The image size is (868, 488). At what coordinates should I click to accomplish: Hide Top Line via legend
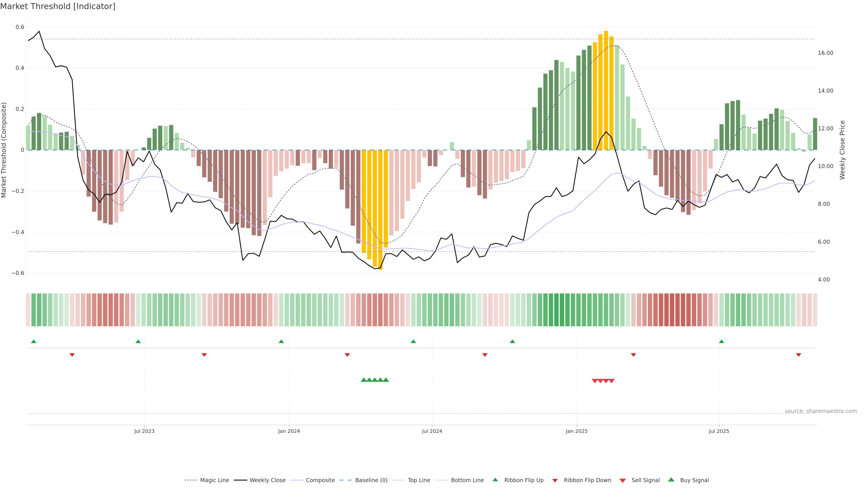(x=419, y=480)
